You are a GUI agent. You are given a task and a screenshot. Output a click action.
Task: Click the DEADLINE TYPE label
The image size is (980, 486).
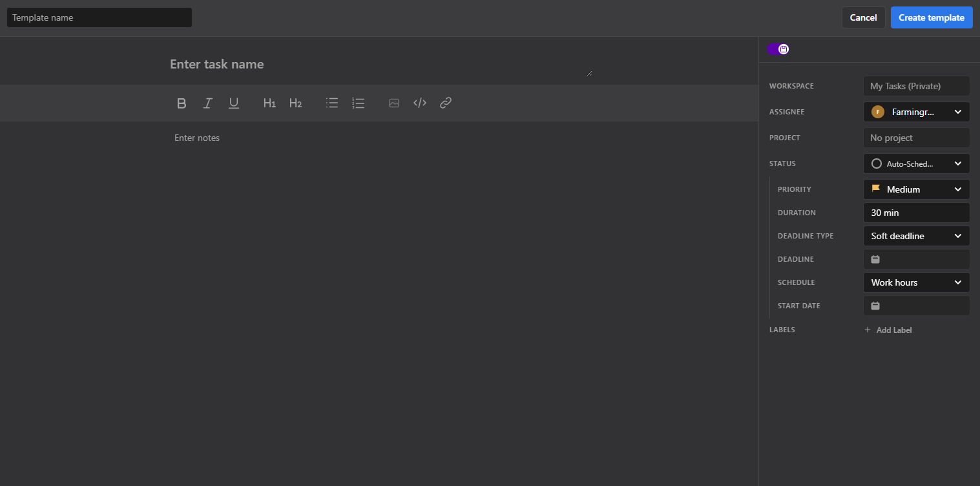[806, 236]
